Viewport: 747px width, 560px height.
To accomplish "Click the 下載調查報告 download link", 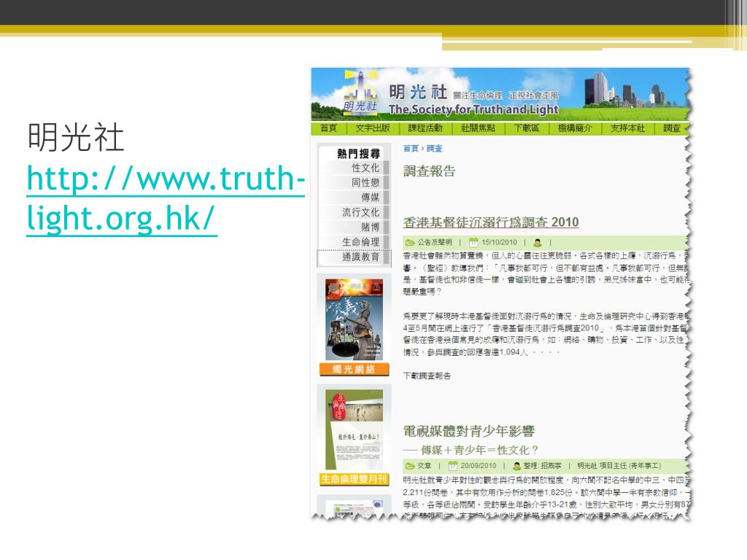I will pyautogui.click(x=427, y=376).
